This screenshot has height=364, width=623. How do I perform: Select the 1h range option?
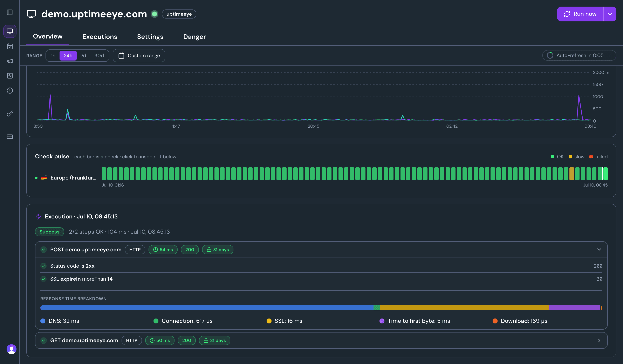(x=53, y=56)
